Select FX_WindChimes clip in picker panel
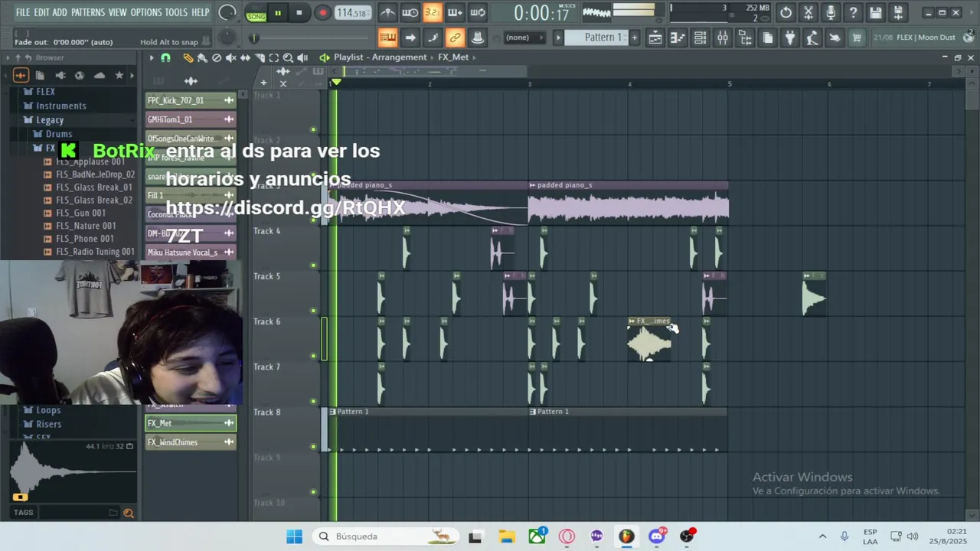 tap(191, 442)
